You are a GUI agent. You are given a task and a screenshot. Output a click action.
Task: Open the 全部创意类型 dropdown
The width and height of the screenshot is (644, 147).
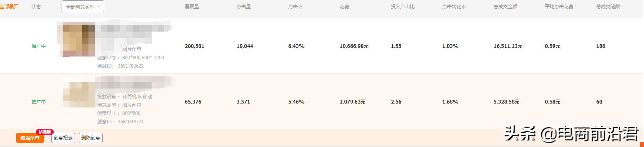click(x=83, y=7)
